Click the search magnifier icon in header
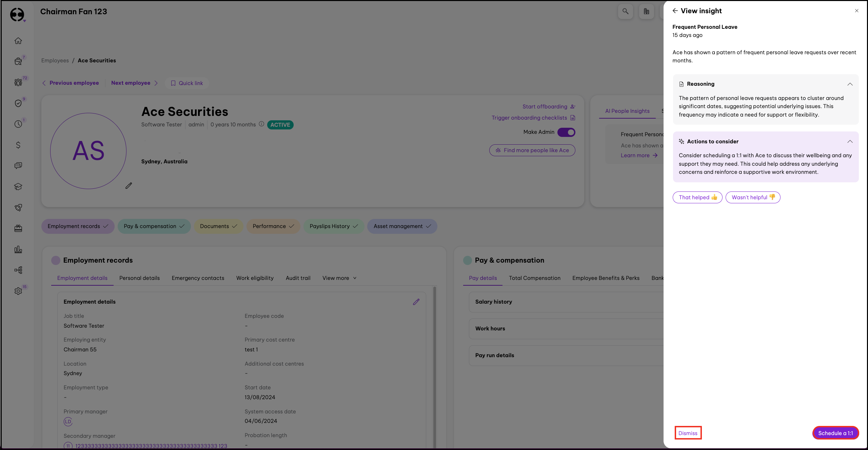The image size is (868, 450). point(625,12)
